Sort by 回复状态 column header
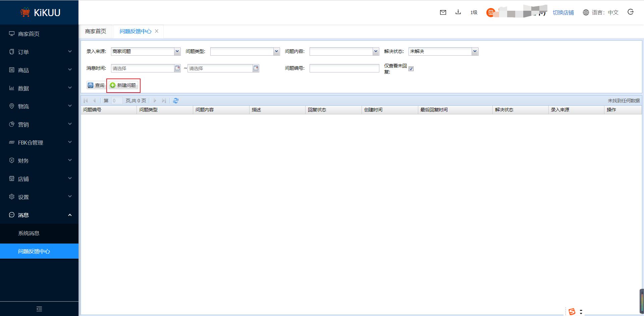 tap(333, 110)
